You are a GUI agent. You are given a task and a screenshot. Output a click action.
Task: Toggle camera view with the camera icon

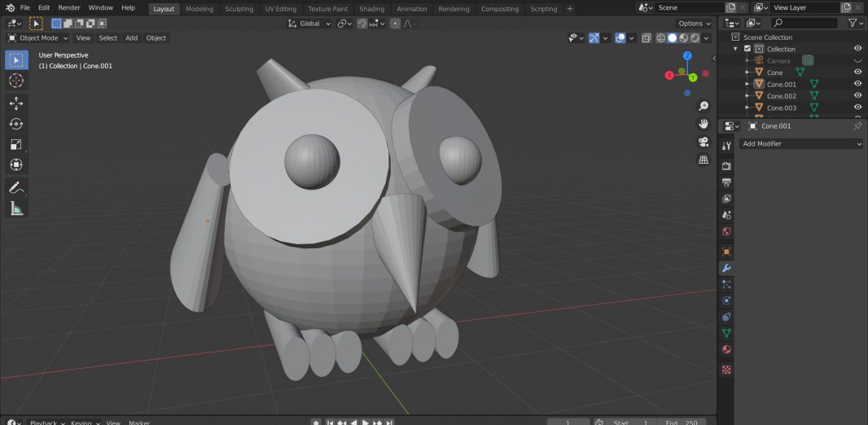pos(704,142)
